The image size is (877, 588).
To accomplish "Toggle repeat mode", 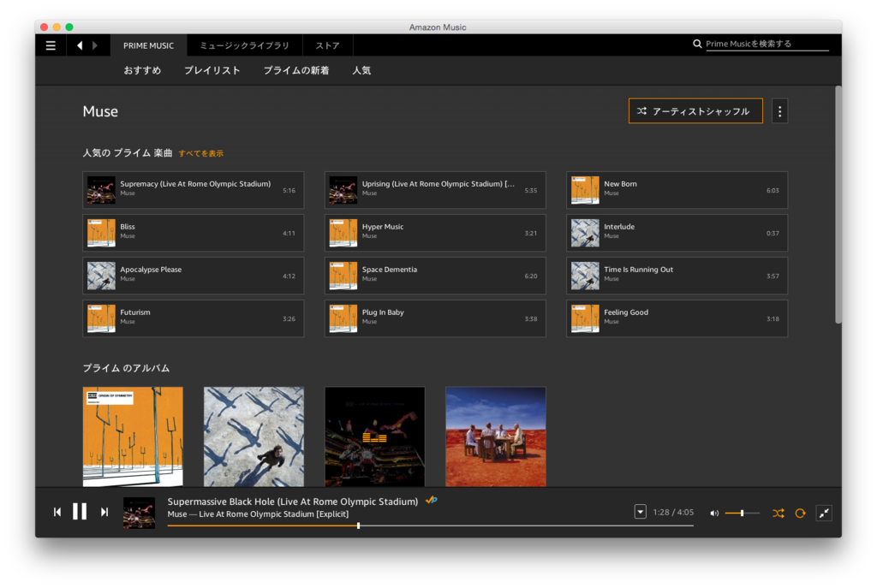I will click(x=801, y=513).
